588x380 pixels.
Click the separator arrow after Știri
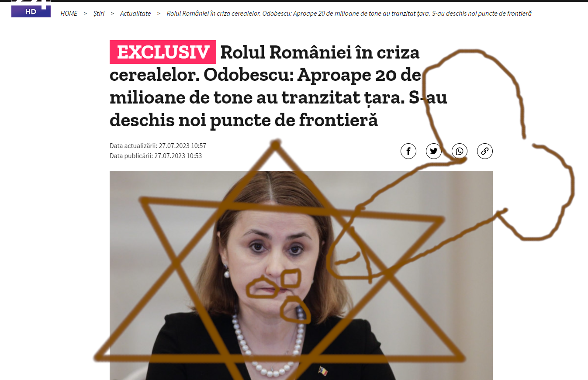pyautogui.click(x=112, y=14)
